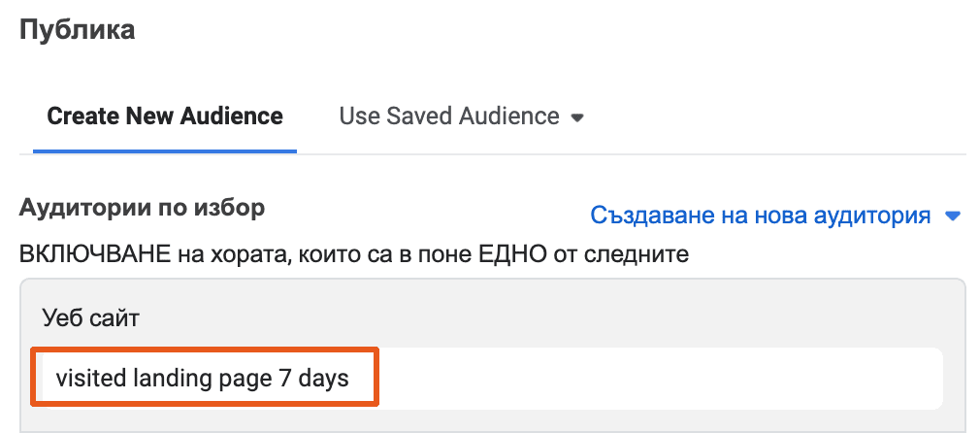
Task: Expand the arrow beside Създаване на нова аудитория
Action: tap(952, 216)
